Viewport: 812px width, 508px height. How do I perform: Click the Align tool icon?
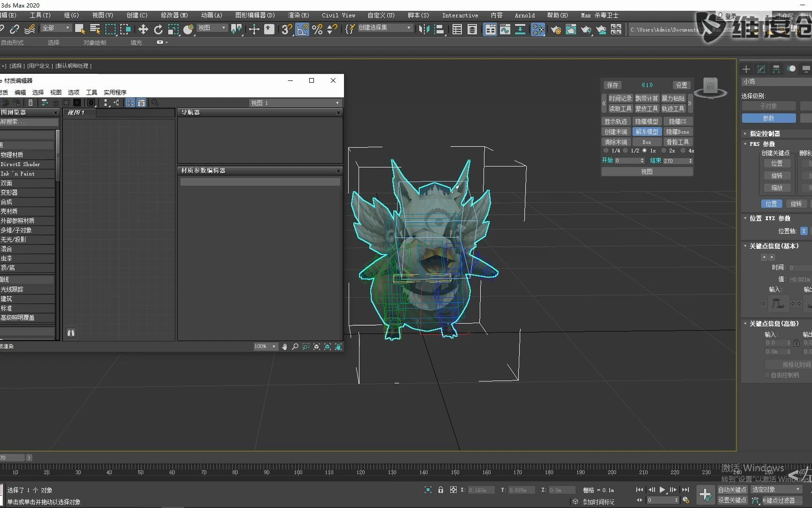click(x=439, y=29)
